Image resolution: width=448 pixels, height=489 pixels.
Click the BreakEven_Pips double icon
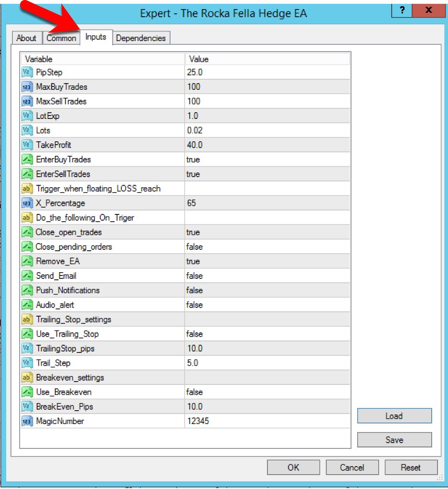point(27,407)
